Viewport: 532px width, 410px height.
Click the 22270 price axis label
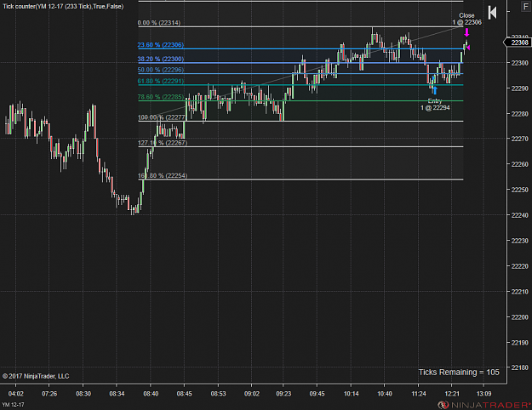[520, 139]
